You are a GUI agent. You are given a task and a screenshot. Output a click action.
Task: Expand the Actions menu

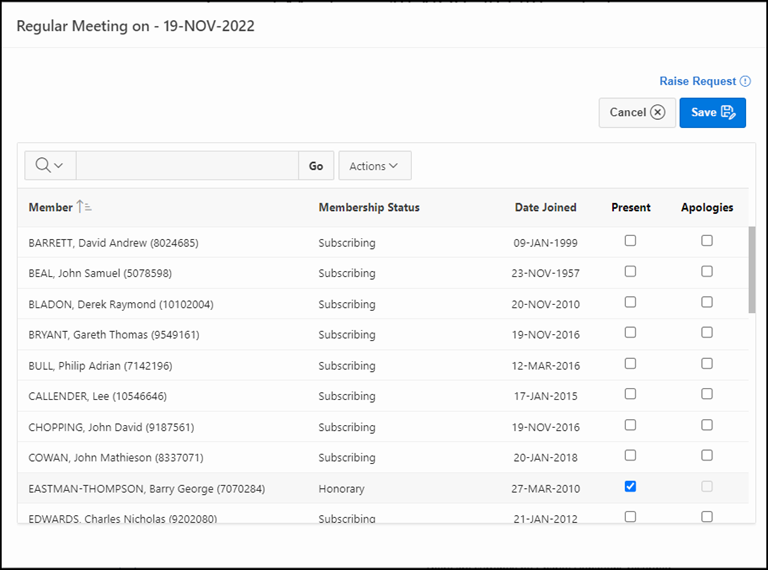374,166
